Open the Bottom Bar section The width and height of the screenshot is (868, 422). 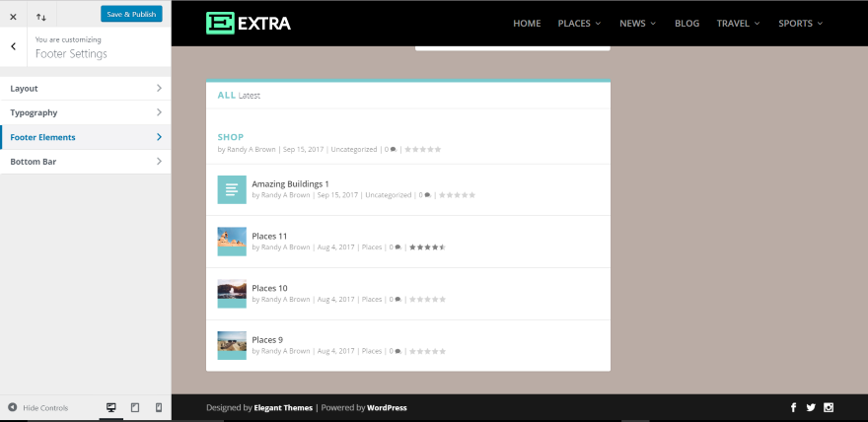coord(86,162)
